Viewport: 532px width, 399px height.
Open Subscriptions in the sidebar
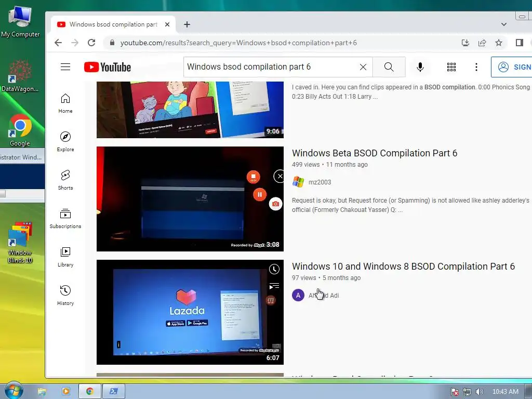(65, 219)
